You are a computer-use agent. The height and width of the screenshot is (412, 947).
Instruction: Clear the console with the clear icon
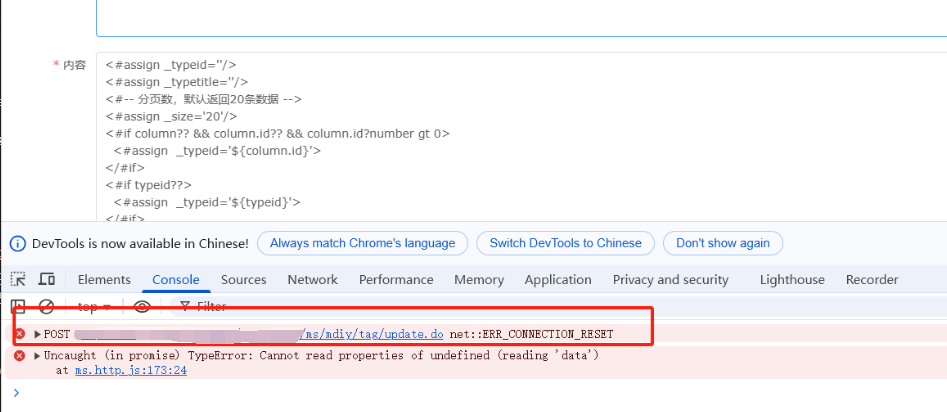pos(46,307)
